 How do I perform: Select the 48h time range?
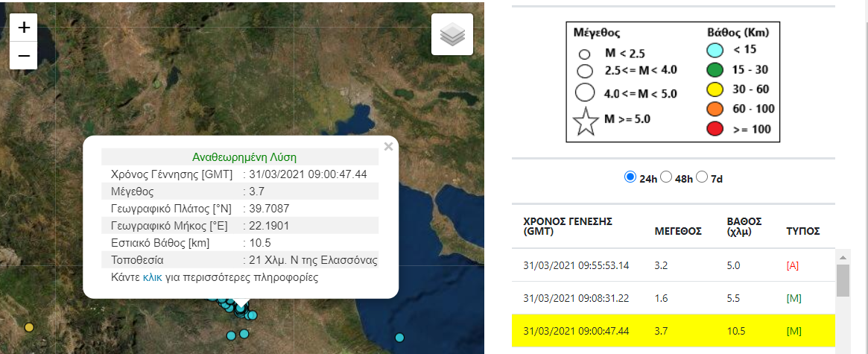click(x=667, y=177)
